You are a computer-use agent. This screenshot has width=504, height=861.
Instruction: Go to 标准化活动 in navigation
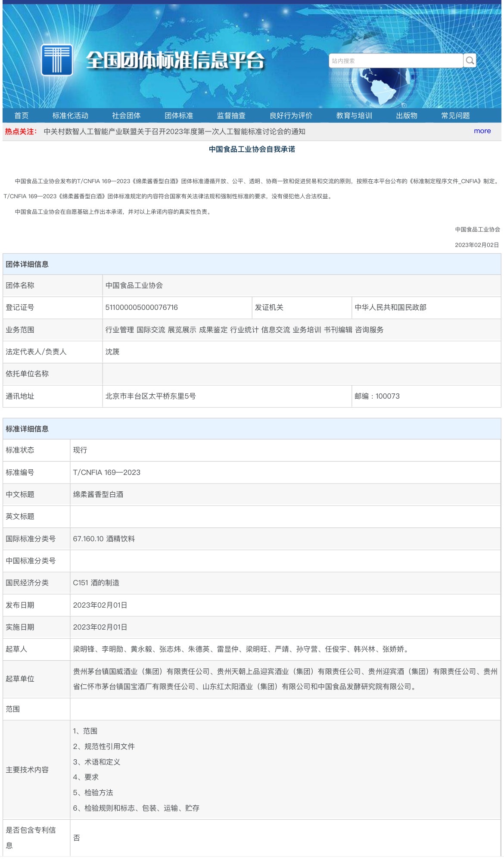click(70, 115)
